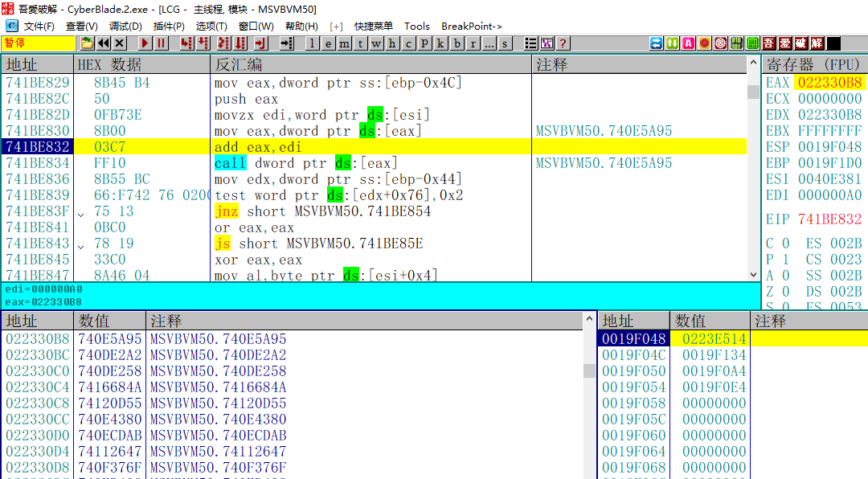Open the Source window (s button)
Image resolution: width=868 pixels, height=479 pixels.
tap(505, 43)
